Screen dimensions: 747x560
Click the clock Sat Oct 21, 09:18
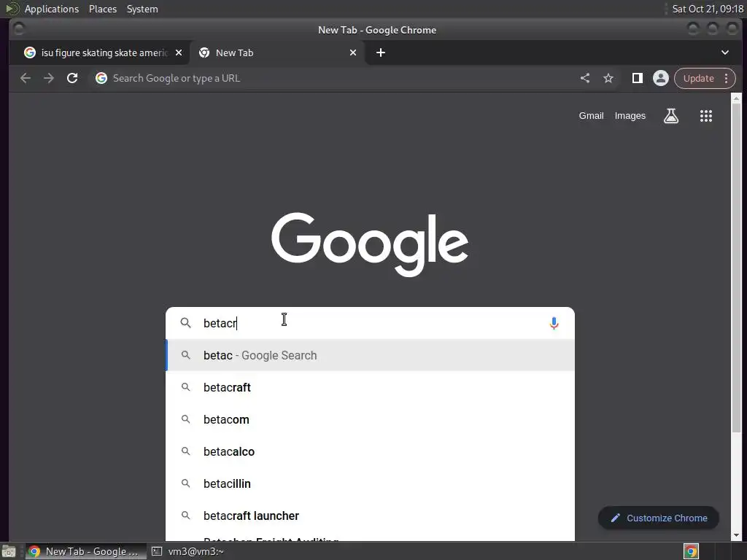[707, 9]
